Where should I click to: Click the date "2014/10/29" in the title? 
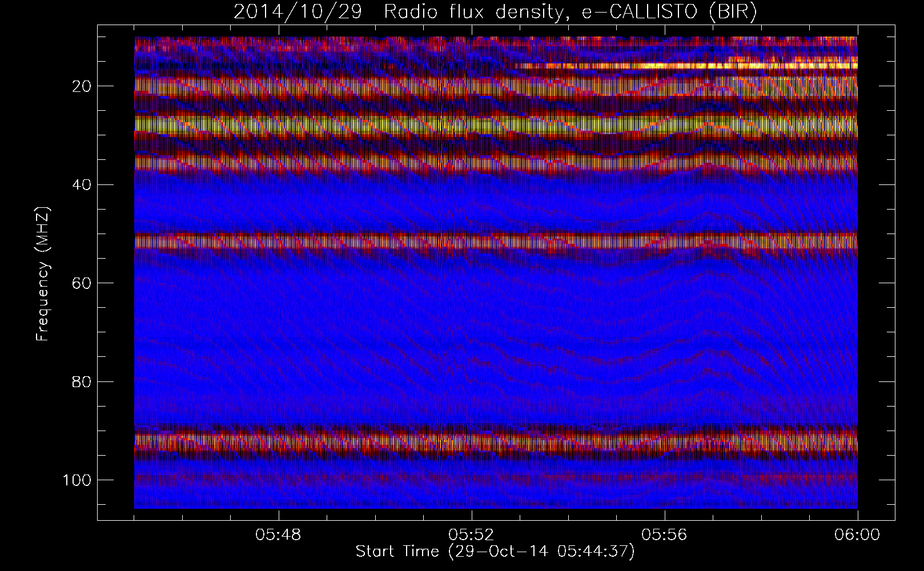point(298,12)
